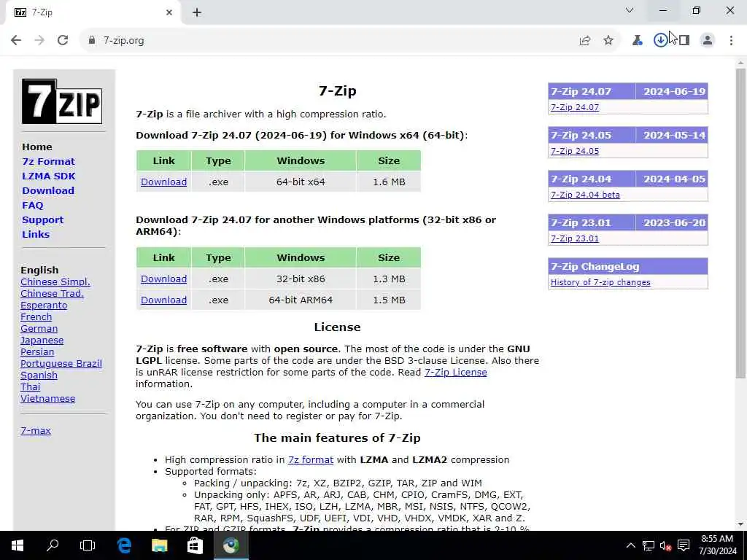
Task: Open the Windows Start menu
Action: coord(18,545)
